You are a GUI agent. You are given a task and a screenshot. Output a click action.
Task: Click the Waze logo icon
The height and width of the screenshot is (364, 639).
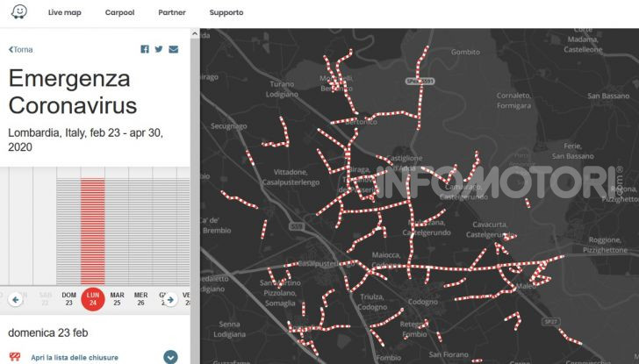coord(18,13)
